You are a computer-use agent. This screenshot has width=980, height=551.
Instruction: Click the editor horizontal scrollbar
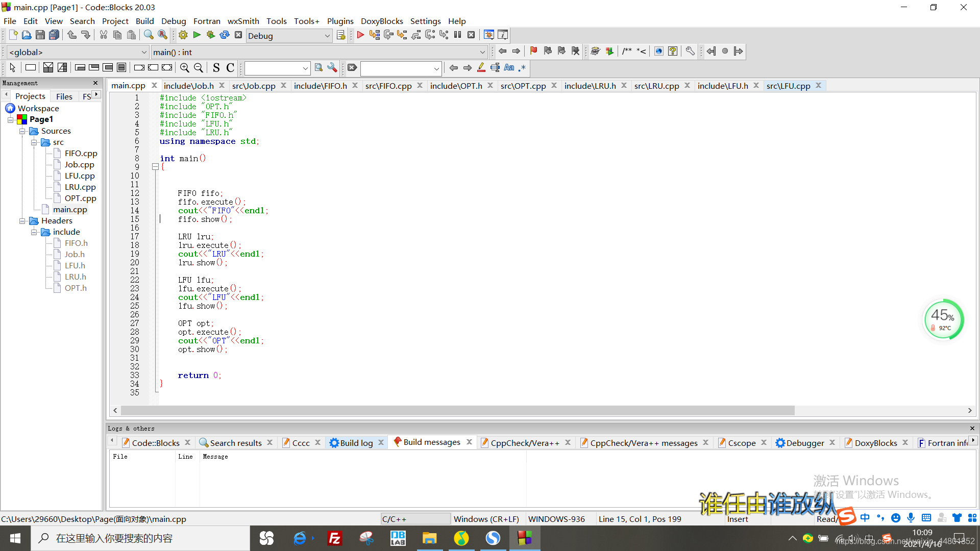[457, 411]
